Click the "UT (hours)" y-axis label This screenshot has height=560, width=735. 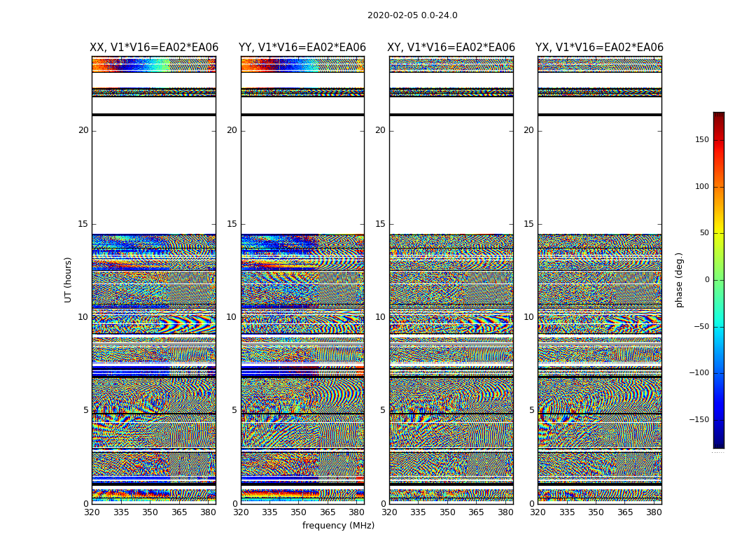pos(68,280)
